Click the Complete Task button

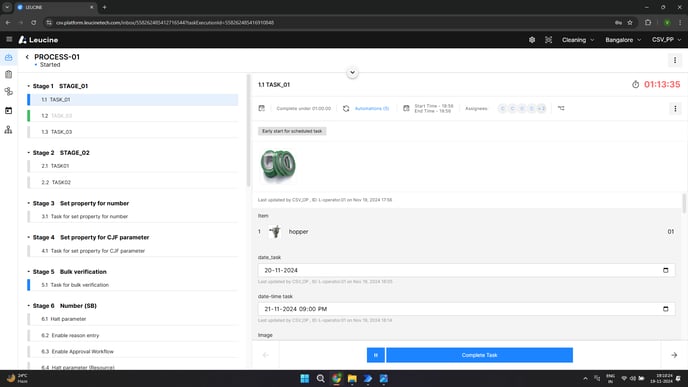pos(479,355)
